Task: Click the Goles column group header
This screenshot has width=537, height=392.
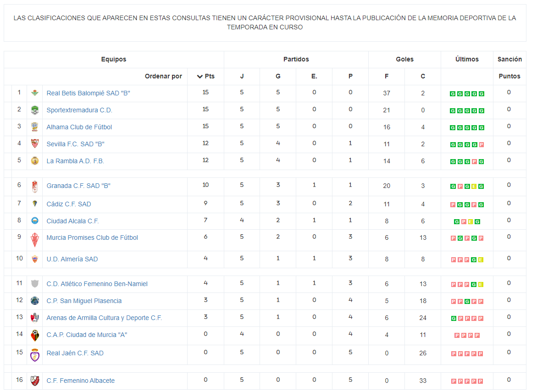Action: (404, 59)
